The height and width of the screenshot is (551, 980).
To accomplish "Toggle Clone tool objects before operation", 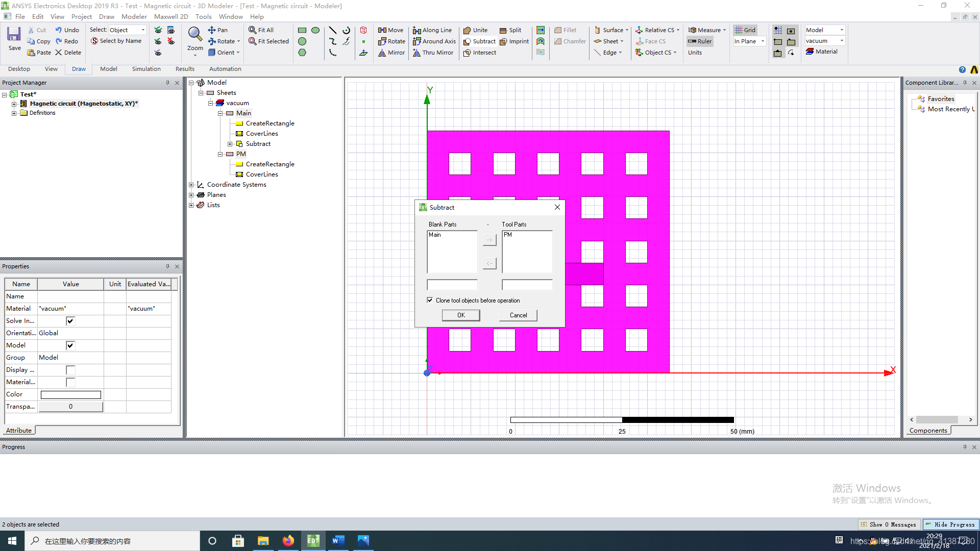I will point(430,300).
